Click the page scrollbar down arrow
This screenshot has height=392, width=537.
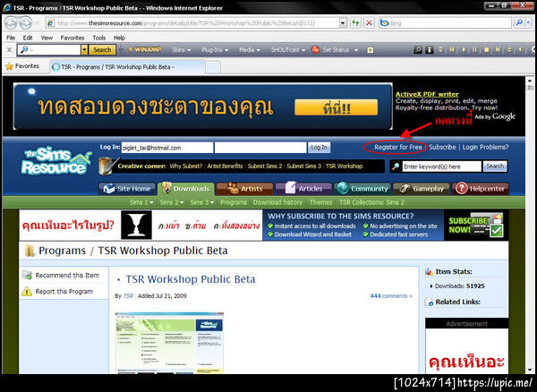530,370
